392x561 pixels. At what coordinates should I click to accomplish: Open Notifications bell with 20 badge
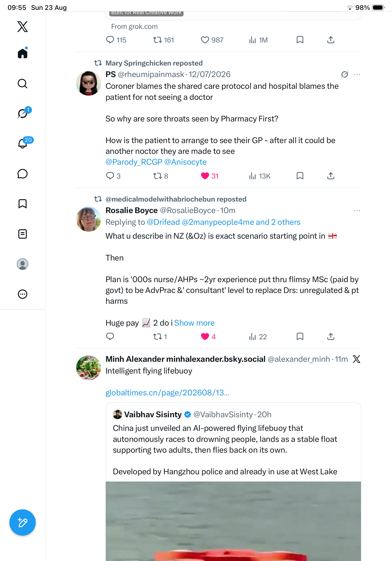click(x=23, y=144)
